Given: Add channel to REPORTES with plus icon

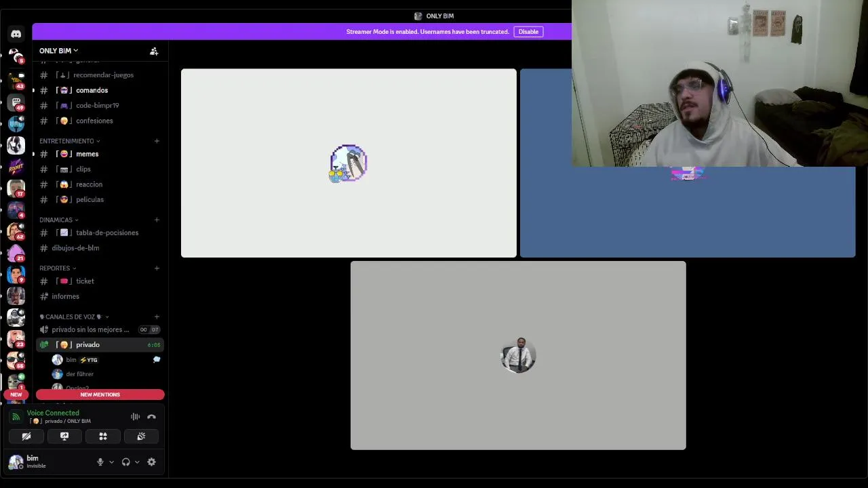Looking at the screenshot, I should pos(157,268).
